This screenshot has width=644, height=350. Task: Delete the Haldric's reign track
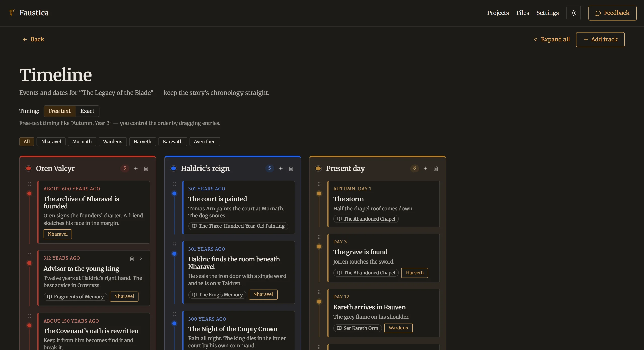click(291, 168)
